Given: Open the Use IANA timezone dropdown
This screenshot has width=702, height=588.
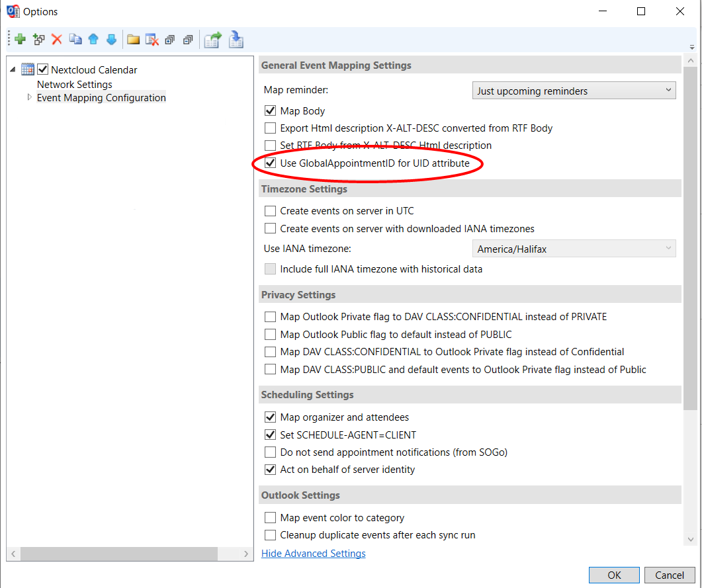Looking at the screenshot, I should 574,249.
